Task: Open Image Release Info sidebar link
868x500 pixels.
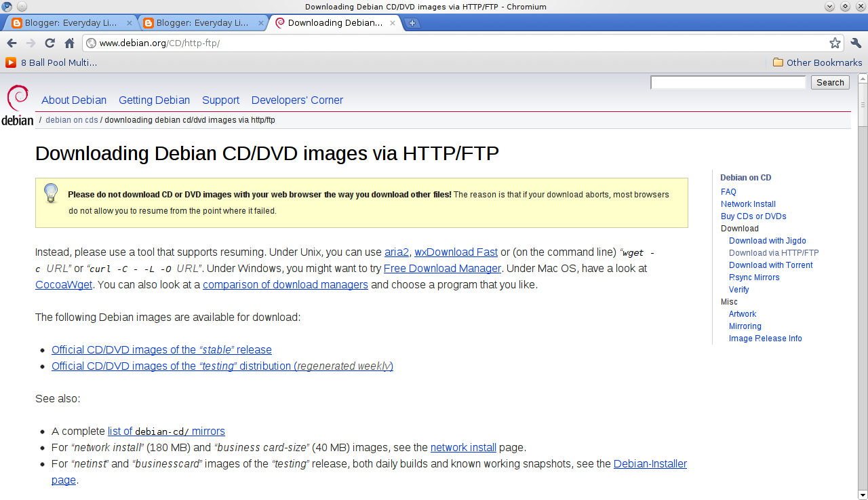Action: (766, 339)
